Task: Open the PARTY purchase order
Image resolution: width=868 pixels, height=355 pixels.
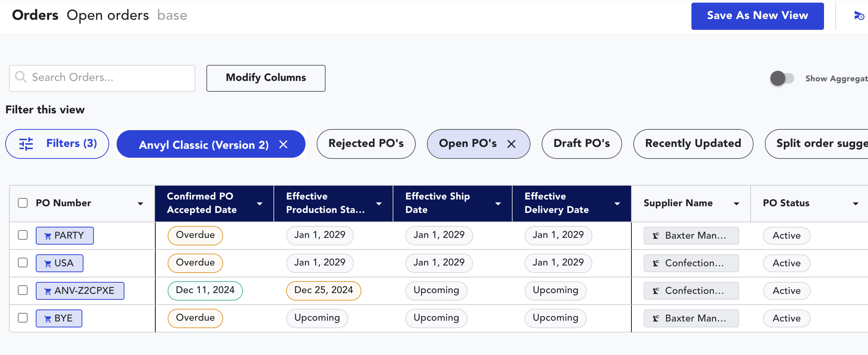Action: pyautogui.click(x=65, y=236)
